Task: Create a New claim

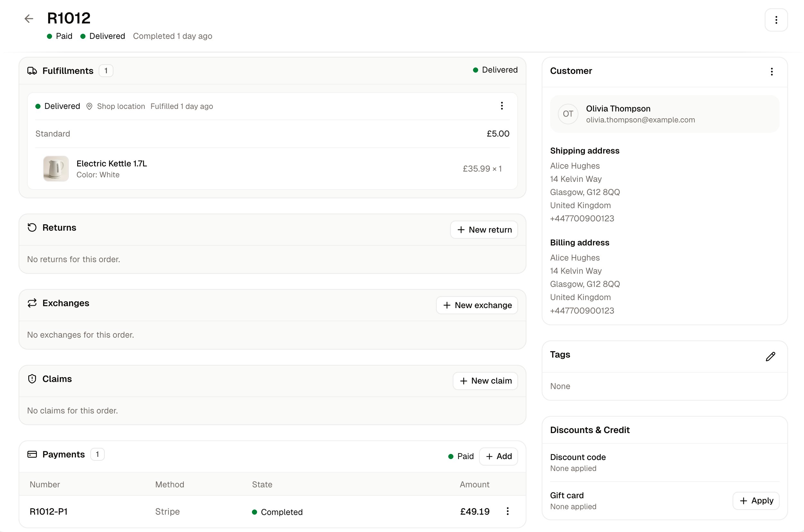Action: coord(485,381)
